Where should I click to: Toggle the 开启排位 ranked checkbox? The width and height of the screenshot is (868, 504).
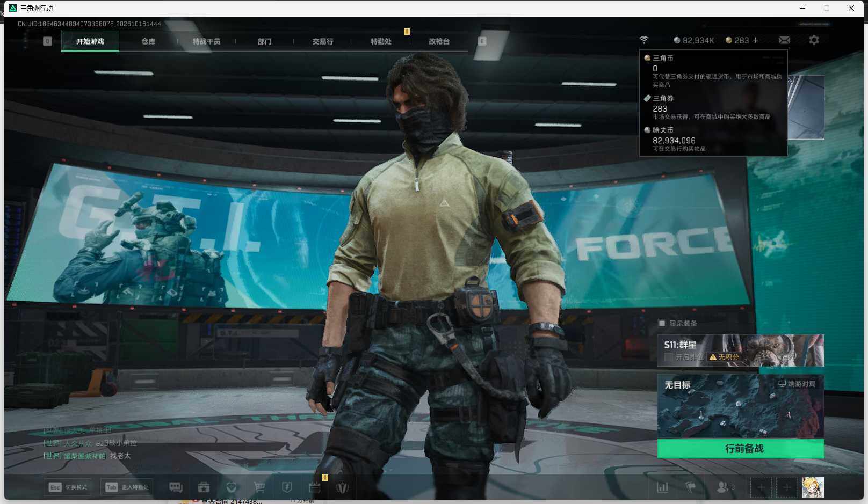(x=668, y=357)
